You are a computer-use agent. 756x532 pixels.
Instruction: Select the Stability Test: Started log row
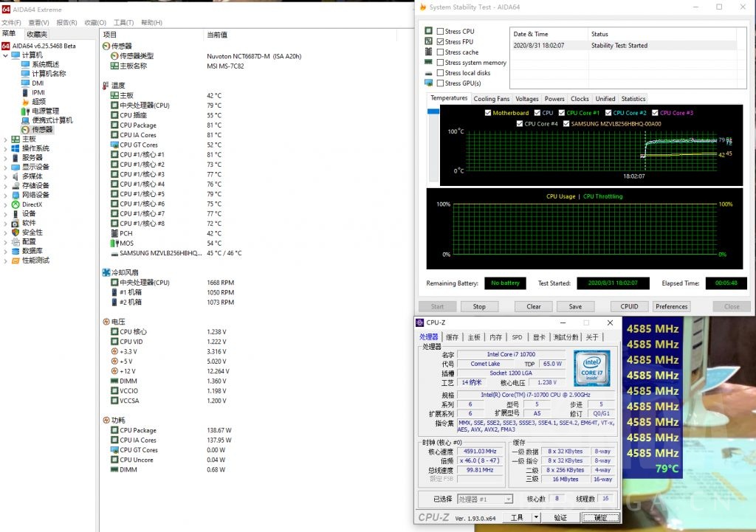(619, 45)
